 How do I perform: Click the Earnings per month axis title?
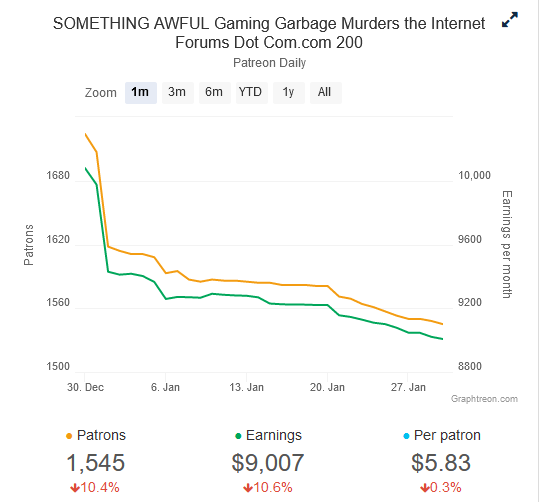pyautogui.click(x=507, y=244)
